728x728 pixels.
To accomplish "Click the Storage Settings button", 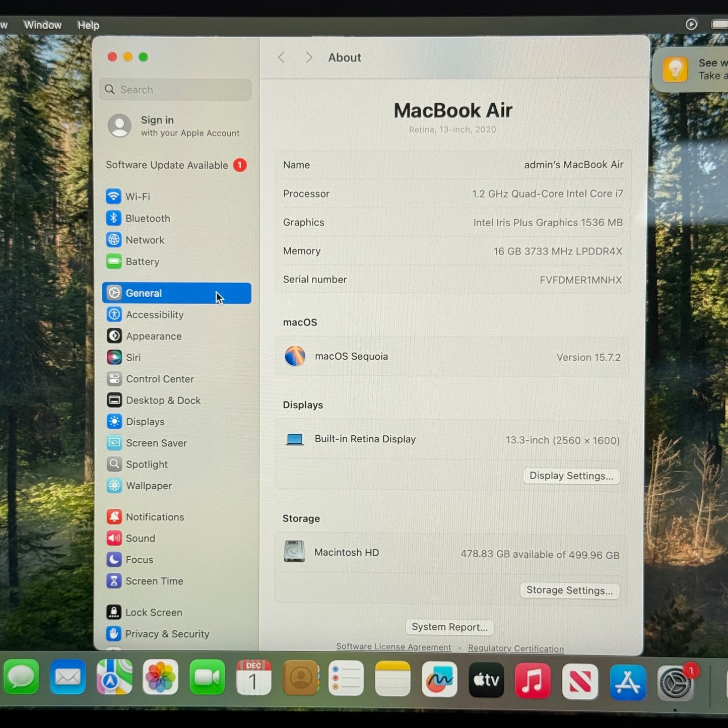I will click(x=569, y=590).
